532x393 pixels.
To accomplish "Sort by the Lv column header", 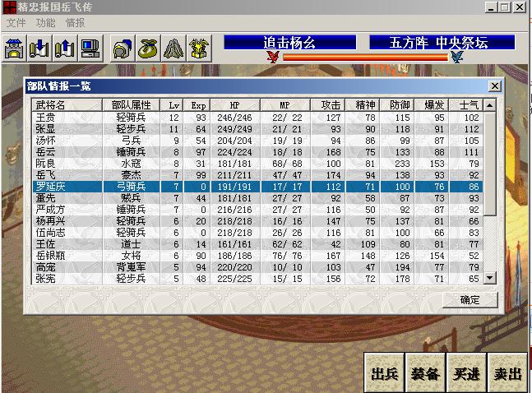I will [x=172, y=105].
